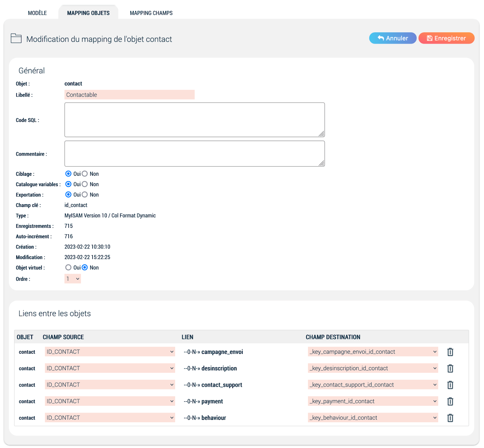The image size is (484, 448).
Task: Open the _key_behaviour_id_contact destination dropdown
Action: tap(373, 417)
